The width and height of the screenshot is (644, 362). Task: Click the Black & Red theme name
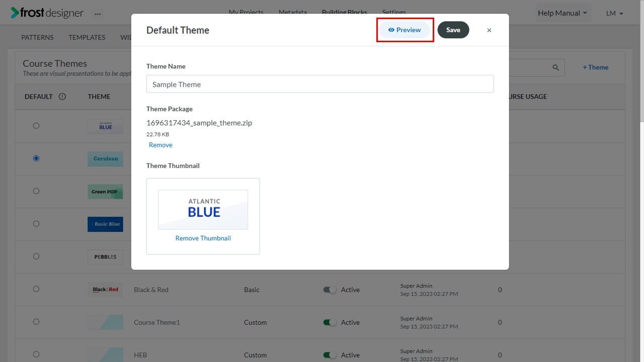[x=151, y=290]
